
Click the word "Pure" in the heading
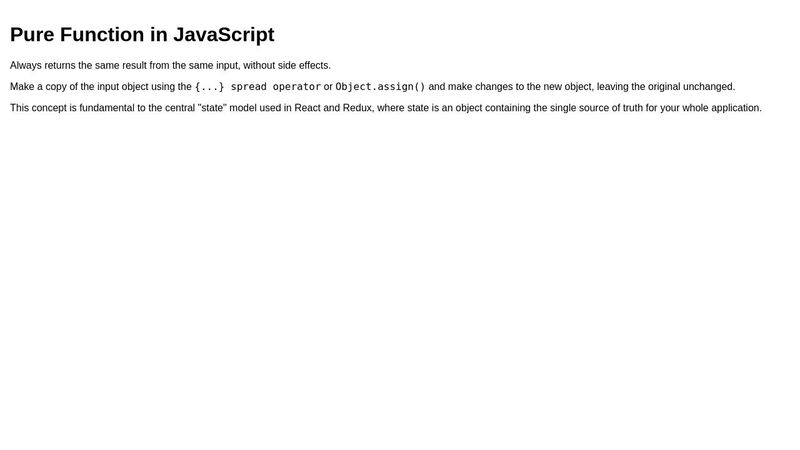pyautogui.click(x=32, y=35)
